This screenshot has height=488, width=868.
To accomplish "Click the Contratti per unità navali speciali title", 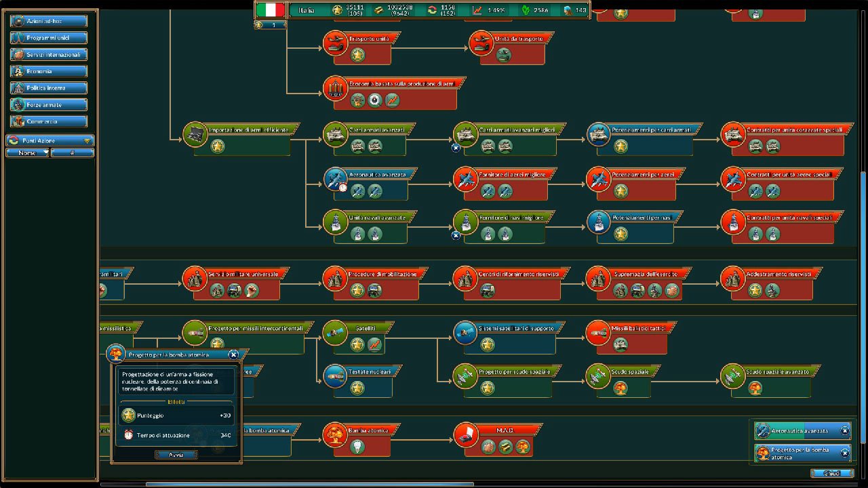I will 789,218.
